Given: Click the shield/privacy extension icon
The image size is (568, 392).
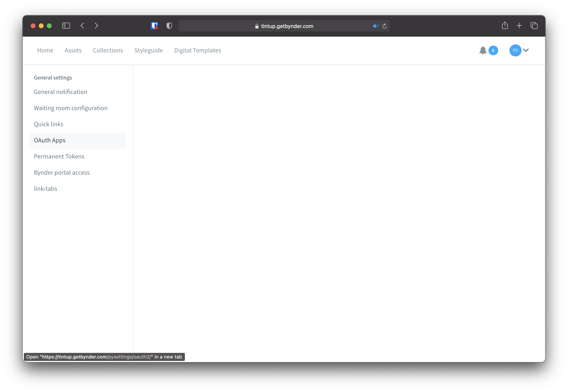Looking at the screenshot, I should 169,26.
